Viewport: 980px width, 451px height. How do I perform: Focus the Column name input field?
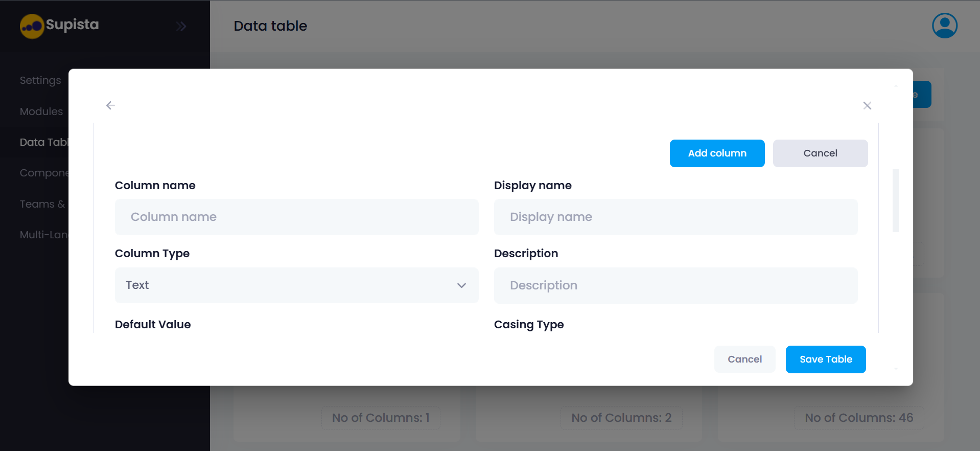[x=296, y=217]
